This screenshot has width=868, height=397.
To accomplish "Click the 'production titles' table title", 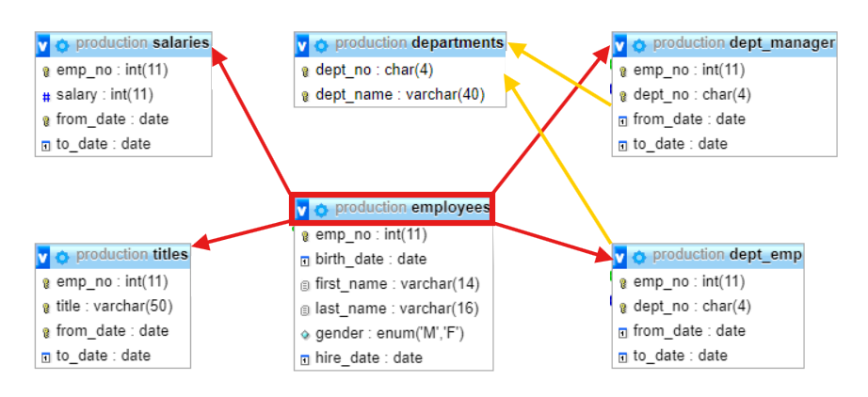I will click(132, 254).
